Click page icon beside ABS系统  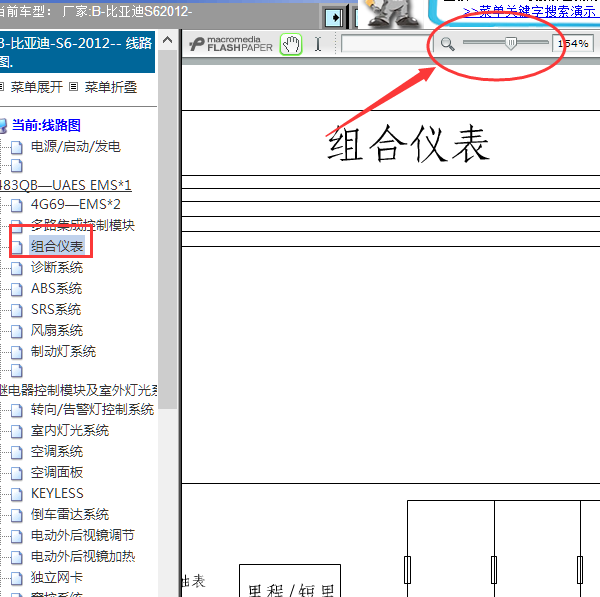(x=16, y=290)
